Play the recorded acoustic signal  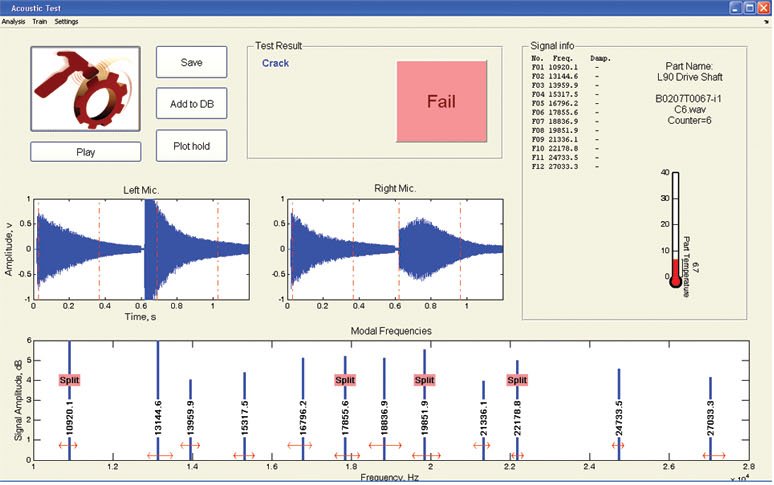point(85,152)
